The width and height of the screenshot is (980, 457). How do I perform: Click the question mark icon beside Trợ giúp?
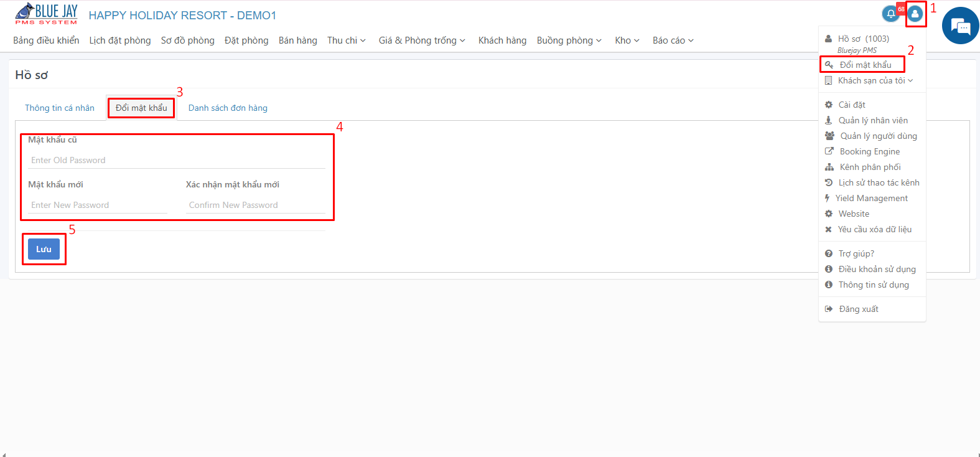click(x=829, y=253)
